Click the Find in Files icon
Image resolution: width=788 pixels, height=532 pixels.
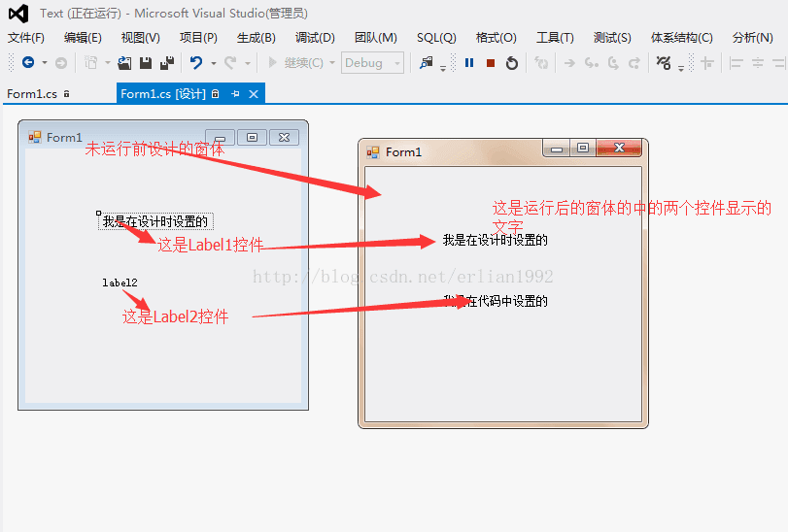[x=427, y=63]
